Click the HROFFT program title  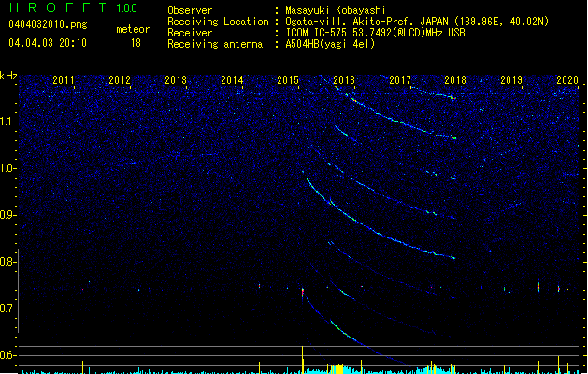point(58,7)
